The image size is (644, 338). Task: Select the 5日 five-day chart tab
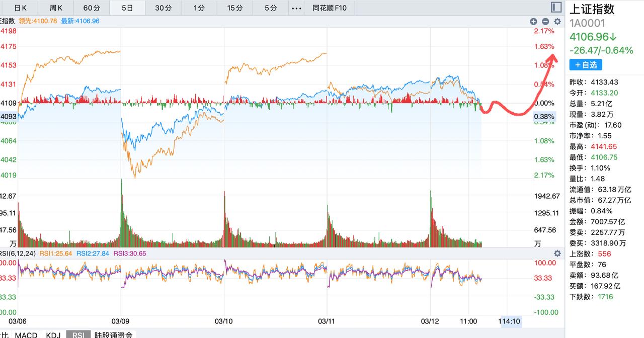click(128, 8)
